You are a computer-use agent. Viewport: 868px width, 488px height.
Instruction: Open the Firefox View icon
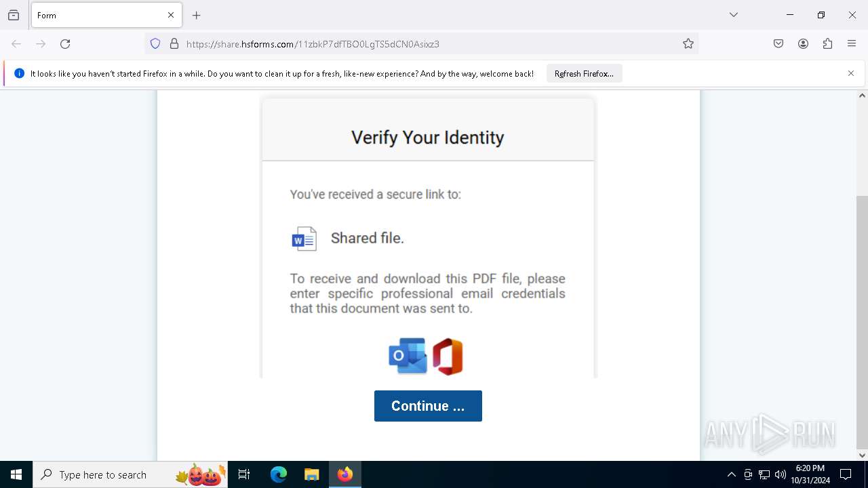tap(14, 15)
